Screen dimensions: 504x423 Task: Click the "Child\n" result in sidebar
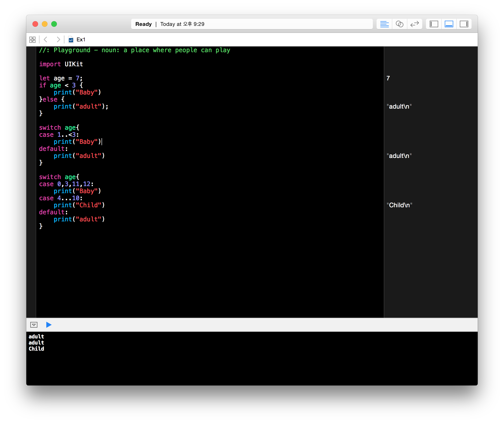(399, 205)
